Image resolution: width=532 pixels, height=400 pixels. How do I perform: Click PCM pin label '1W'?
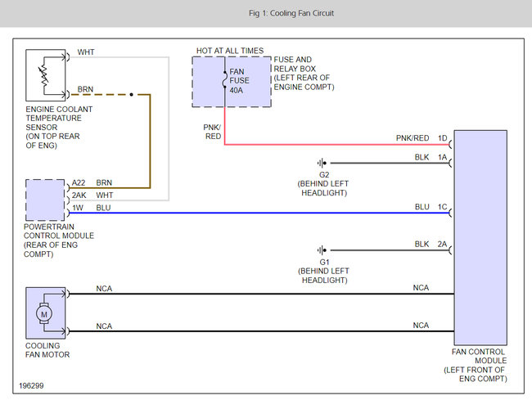click(78, 208)
